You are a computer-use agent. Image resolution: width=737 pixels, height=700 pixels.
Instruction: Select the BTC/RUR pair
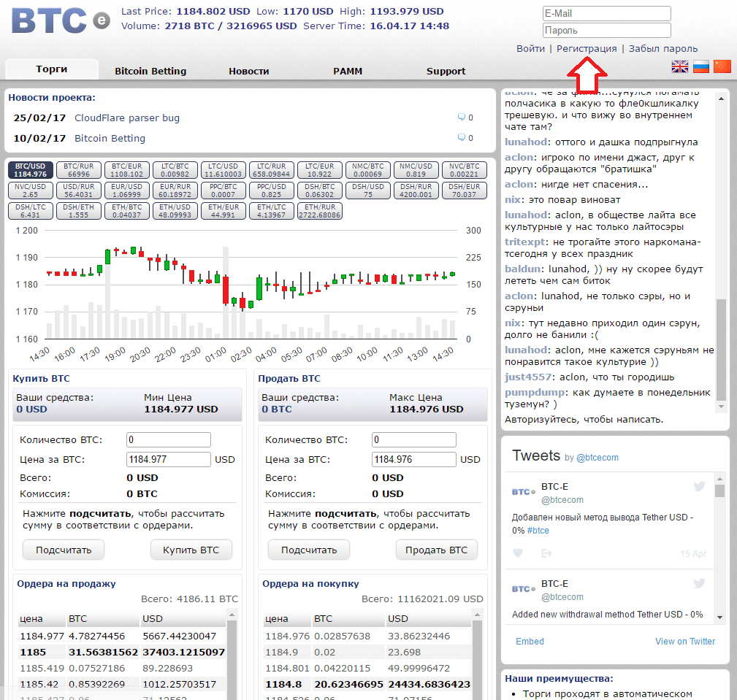coord(78,170)
